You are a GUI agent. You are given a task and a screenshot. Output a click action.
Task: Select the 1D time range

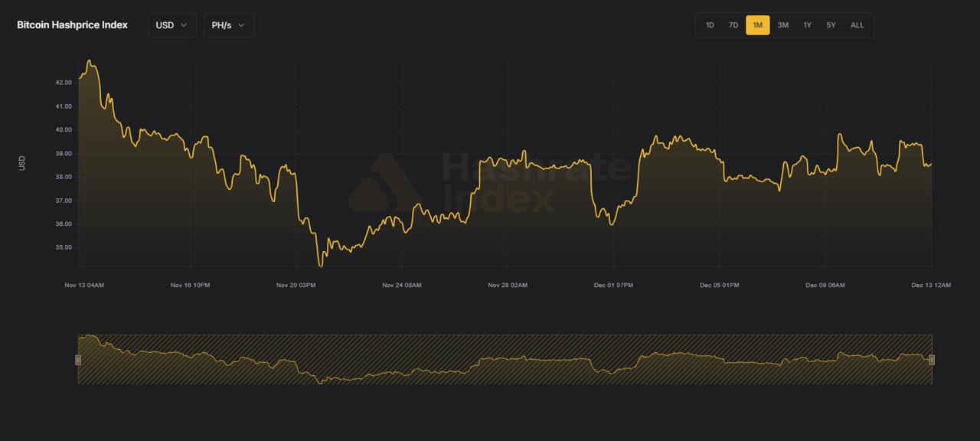pos(708,24)
